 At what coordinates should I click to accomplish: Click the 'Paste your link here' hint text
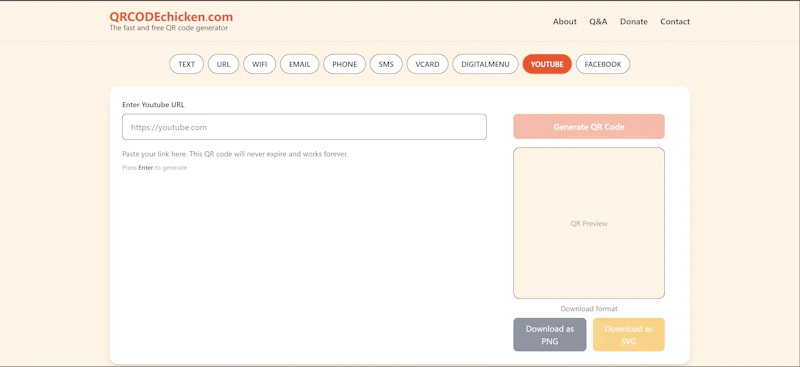(x=235, y=154)
